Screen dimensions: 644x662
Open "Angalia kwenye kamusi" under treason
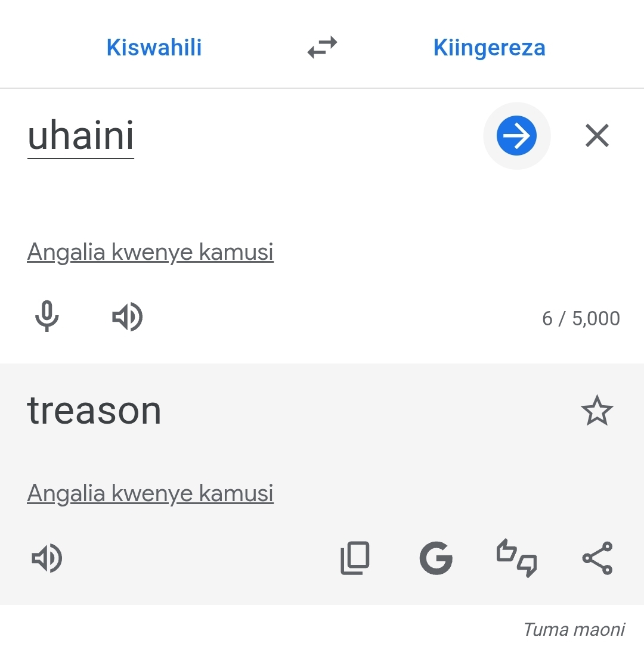(150, 493)
